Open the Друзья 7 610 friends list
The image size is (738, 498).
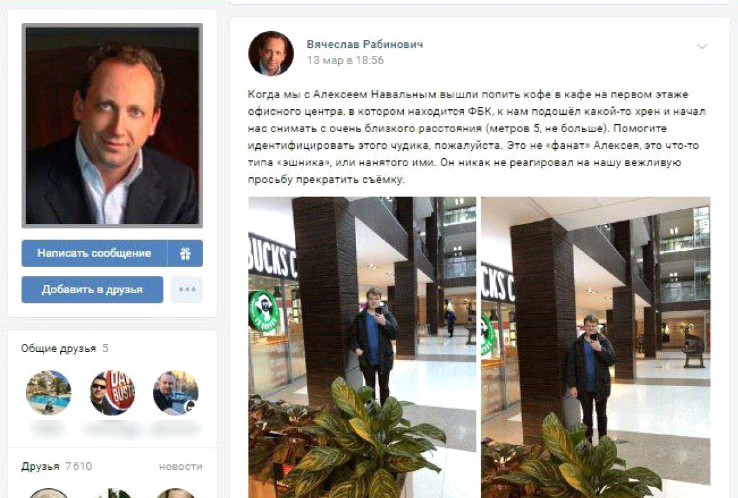point(56,466)
